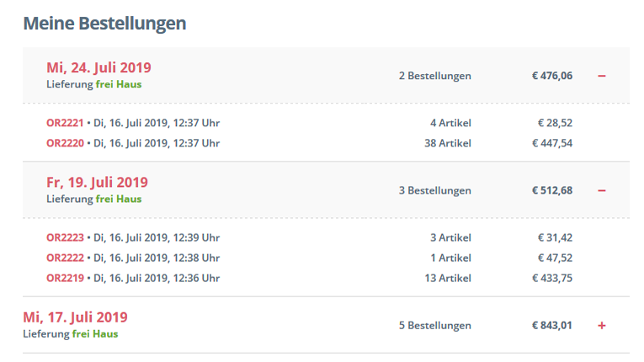Select the 5 Bestellungen summary text
The height and width of the screenshot is (362, 644).
(x=435, y=326)
